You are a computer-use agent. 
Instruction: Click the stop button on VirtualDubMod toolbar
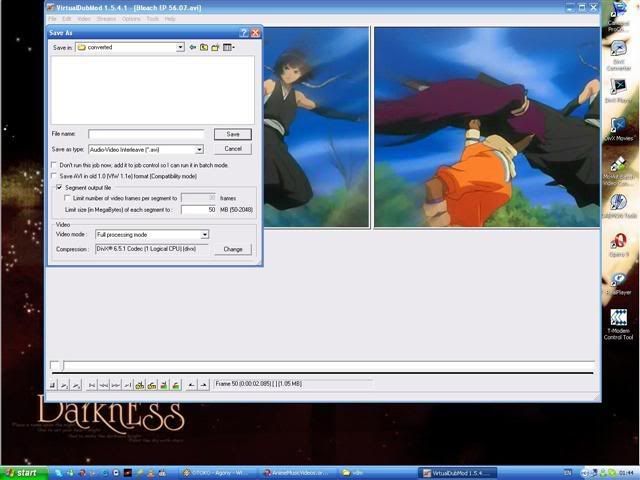(53, 384)
